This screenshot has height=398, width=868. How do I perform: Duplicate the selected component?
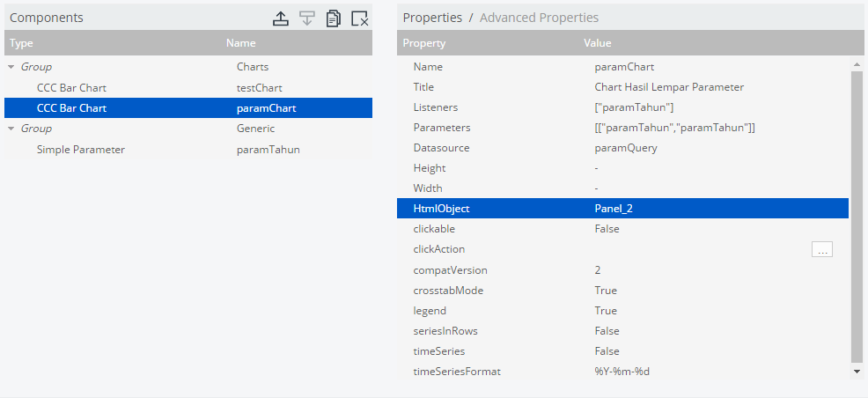point(334,18)
